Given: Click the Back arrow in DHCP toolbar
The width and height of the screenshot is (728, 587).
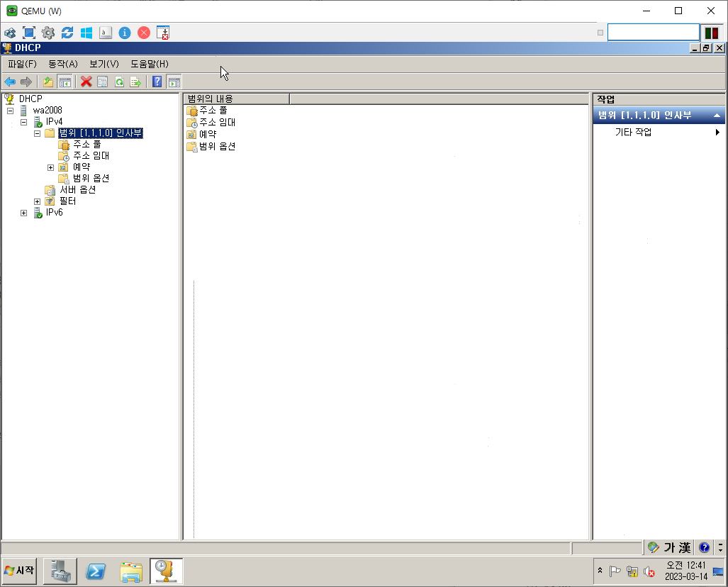Looking at the screenshot, I should (x=10, y=82).
